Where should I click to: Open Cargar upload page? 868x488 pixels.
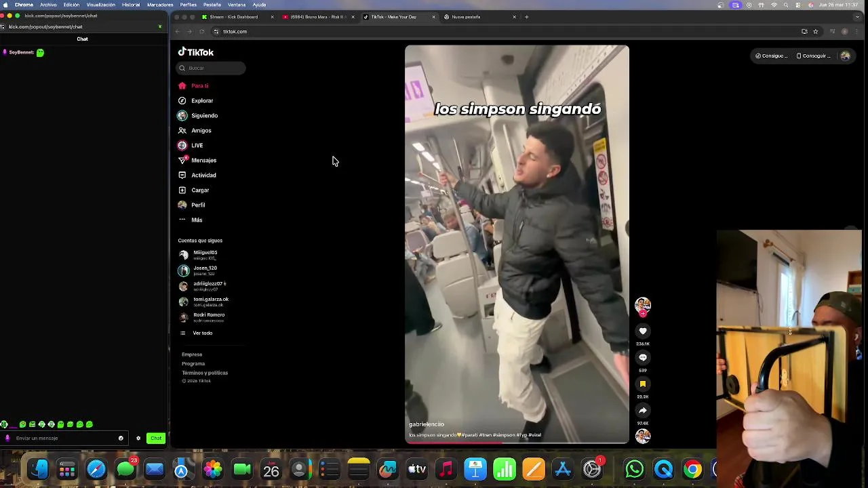pyautogui.click(x=194, y=190)
